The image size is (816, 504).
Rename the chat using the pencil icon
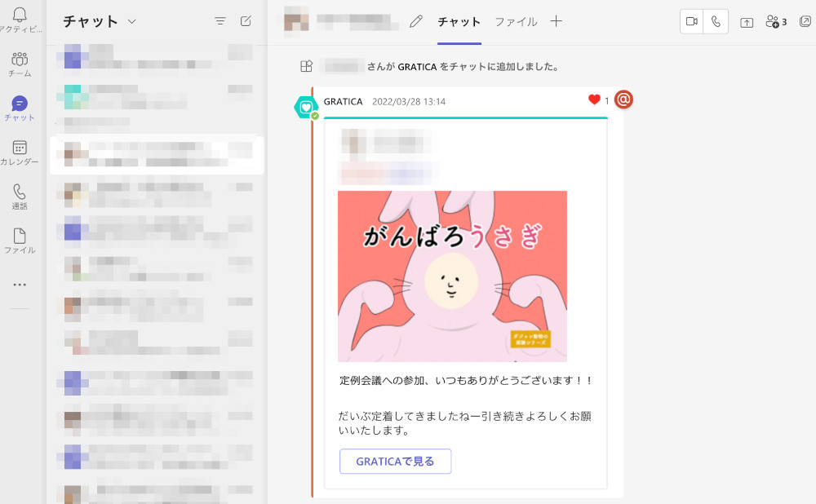416,22
